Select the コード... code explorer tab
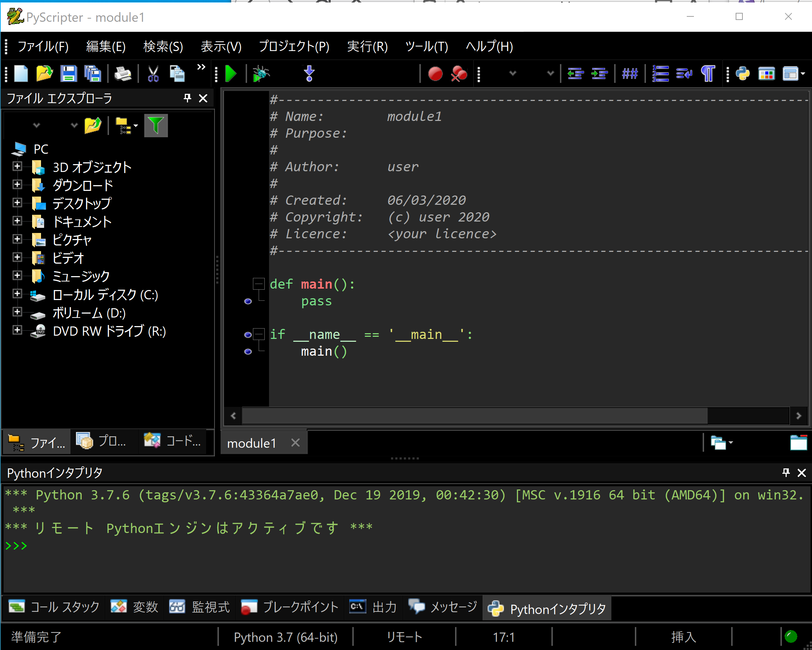The height and width of the screenshot is (650, 812). tap(172, 441)
